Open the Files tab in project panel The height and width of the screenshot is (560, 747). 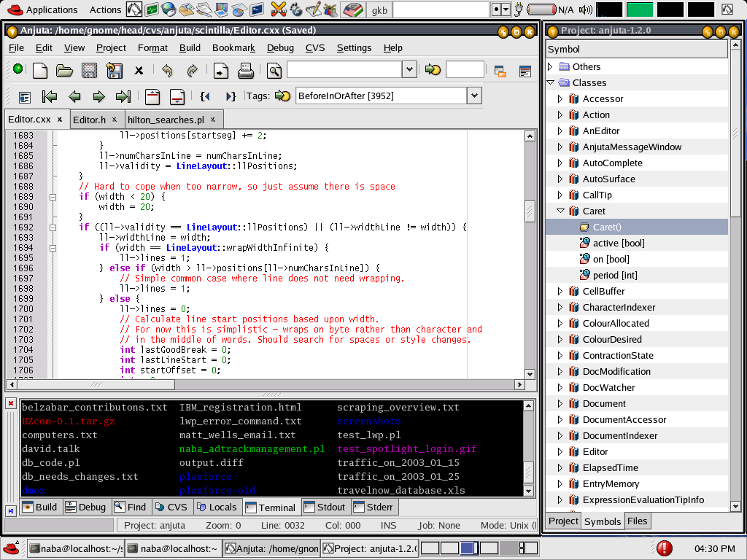(x=637, y=521)
